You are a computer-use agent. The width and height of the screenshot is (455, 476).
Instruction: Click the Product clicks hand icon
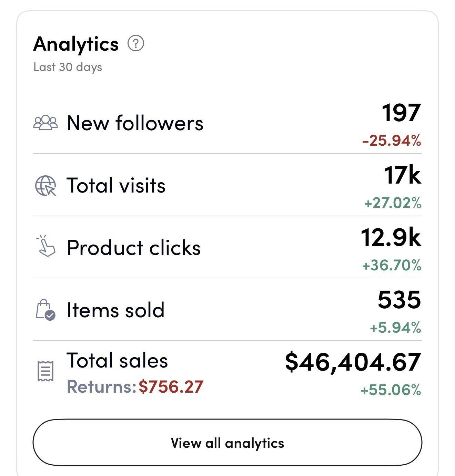coord(46,246)
